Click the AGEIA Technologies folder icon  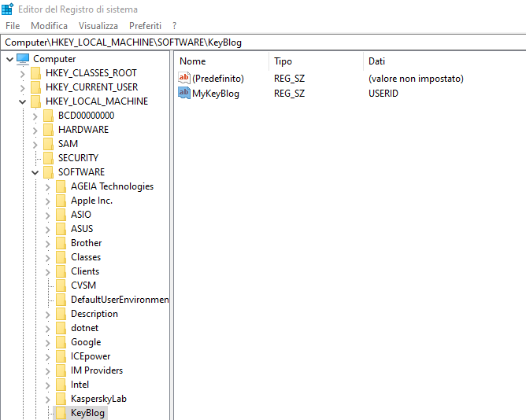click(61, 186)
